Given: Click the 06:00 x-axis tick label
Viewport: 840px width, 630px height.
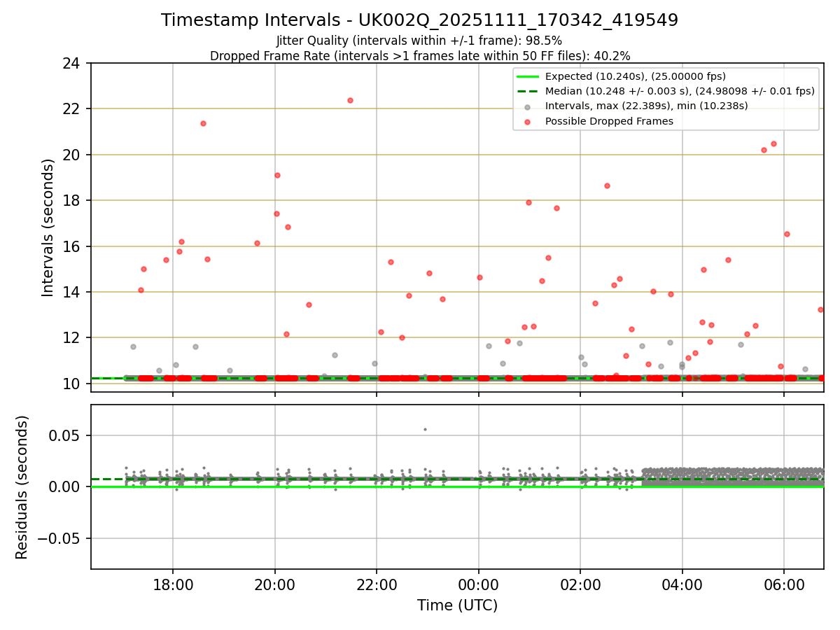Looking at the screenshot, I should point(784,584).
